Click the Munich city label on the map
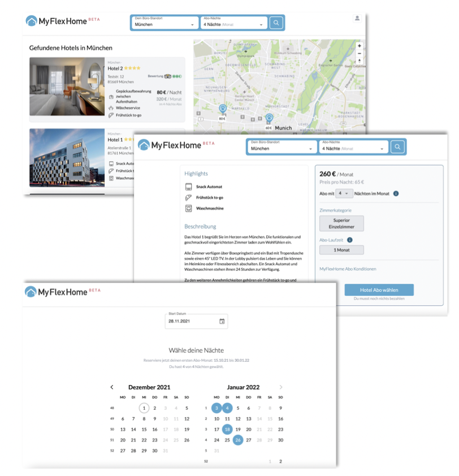The height and width of the screenshot is (476, 459). point(283,128)
